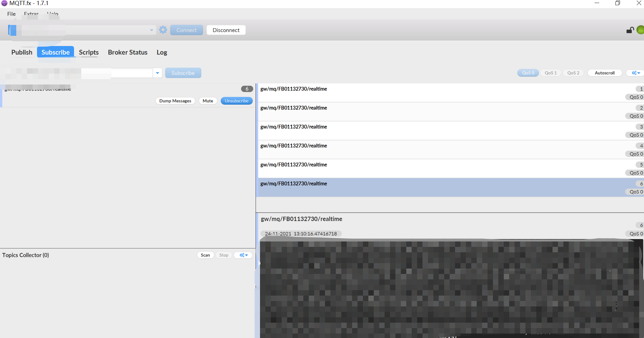
Task: Switch to the Publish tab
Action: 22,52
